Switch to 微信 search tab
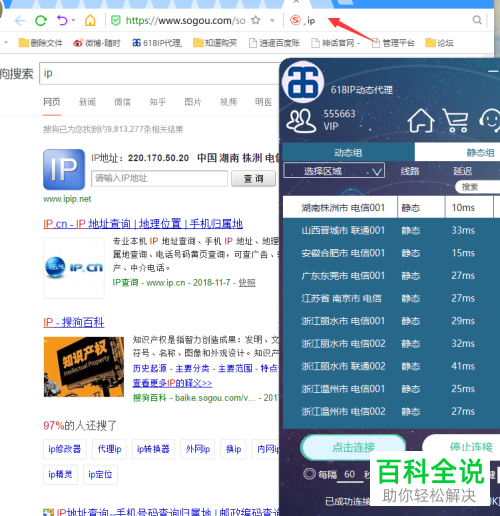The image size is (500, 516). [122, 102]
